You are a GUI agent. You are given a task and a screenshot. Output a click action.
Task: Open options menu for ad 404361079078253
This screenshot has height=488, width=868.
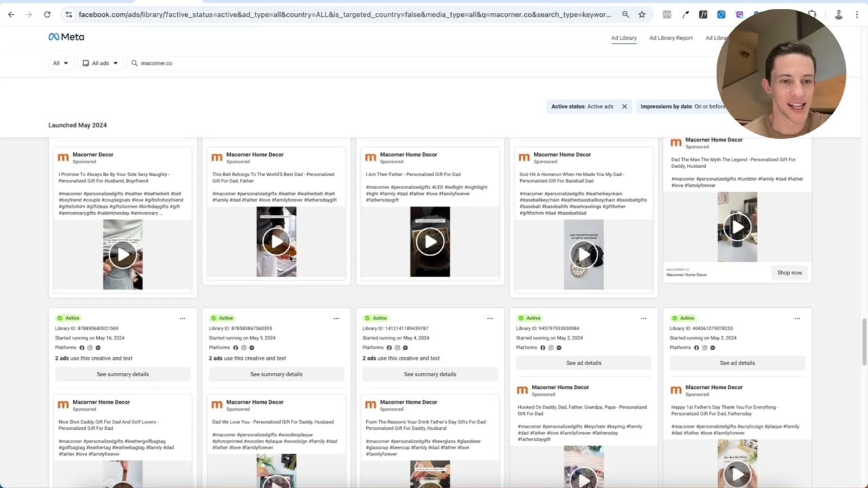(x=797, y=318)
